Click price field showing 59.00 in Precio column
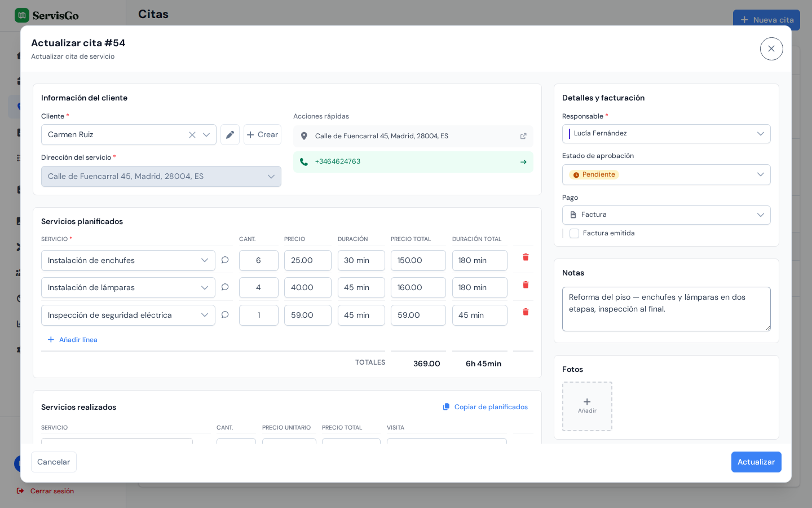 click(x=308, y=316)
